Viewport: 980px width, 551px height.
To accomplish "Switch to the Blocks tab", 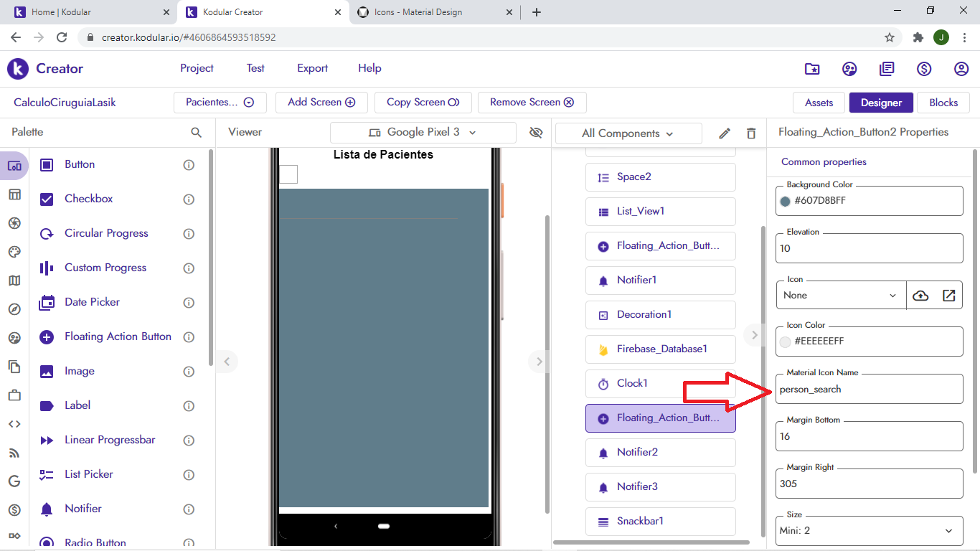I will click(x=943, y=103).
